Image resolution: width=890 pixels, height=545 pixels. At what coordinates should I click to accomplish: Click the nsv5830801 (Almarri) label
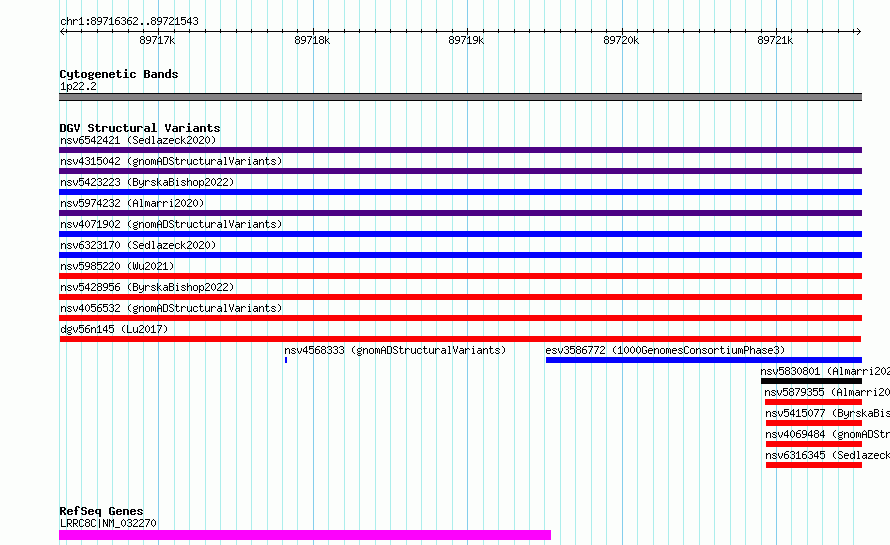(825, 371)
